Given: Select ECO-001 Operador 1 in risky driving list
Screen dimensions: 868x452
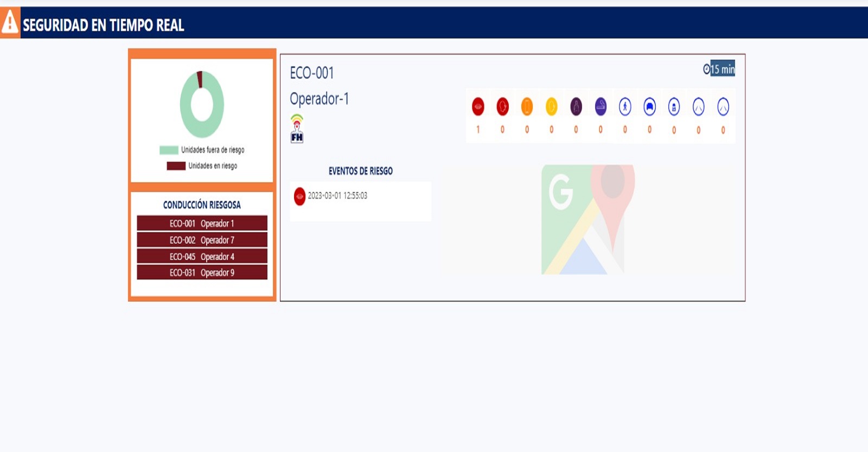Looking at the screenshot, I should click(202, 224).
